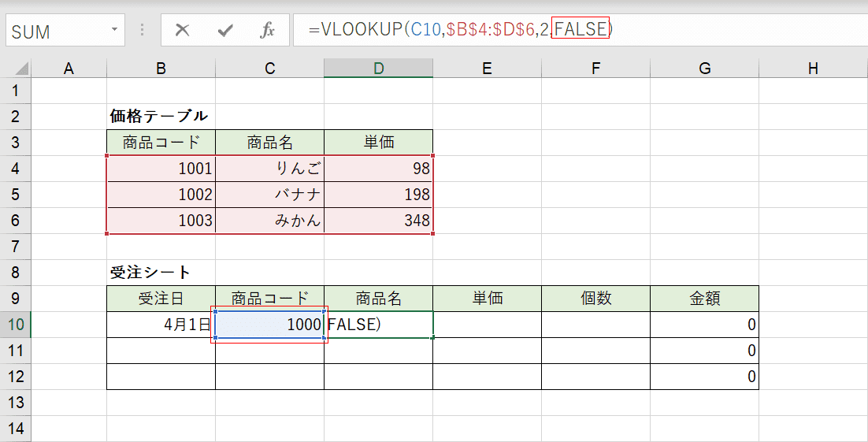Click the 単価 header in price table
Viewport: 868px width, 442px height.
(379, 143)
